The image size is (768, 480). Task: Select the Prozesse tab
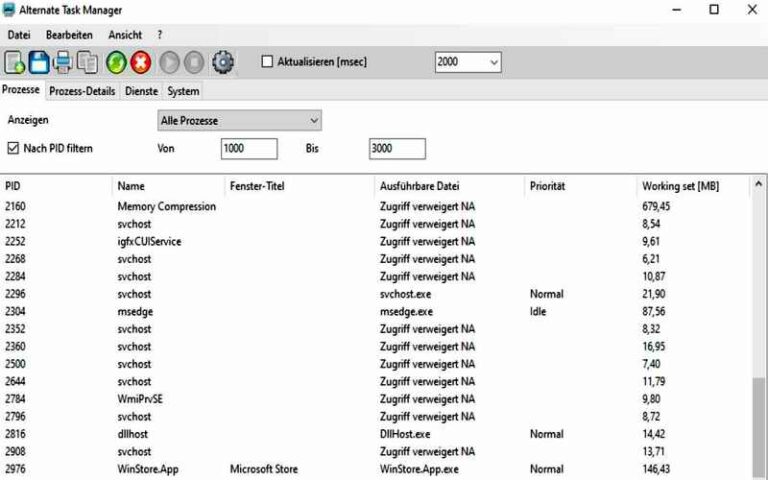(21, 90)
